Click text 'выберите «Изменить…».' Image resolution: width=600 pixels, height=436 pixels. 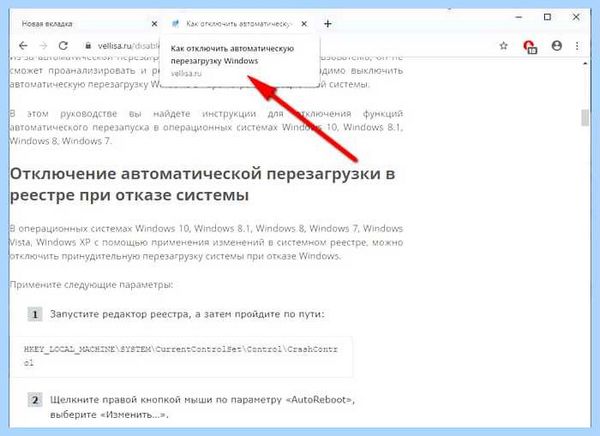[x=109, y=415]
